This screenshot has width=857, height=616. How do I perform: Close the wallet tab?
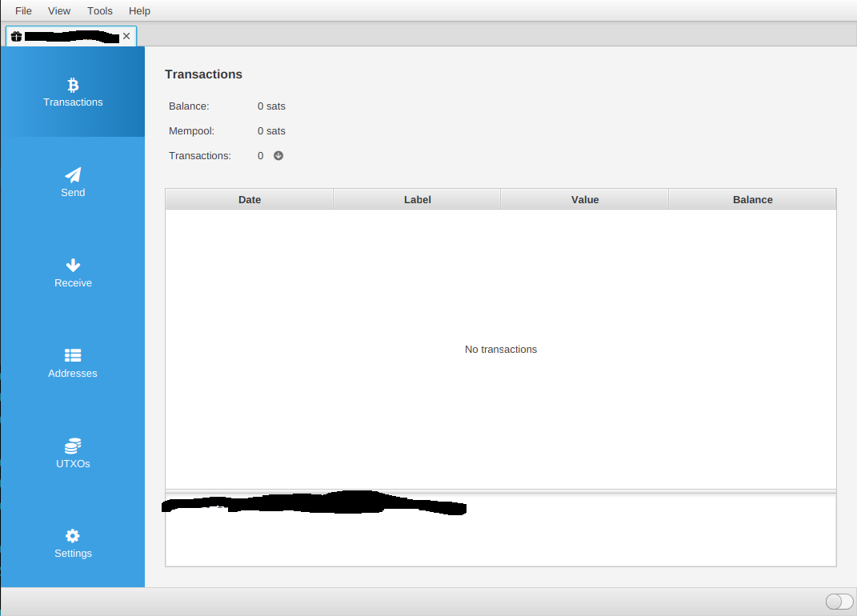coord(126,36)
